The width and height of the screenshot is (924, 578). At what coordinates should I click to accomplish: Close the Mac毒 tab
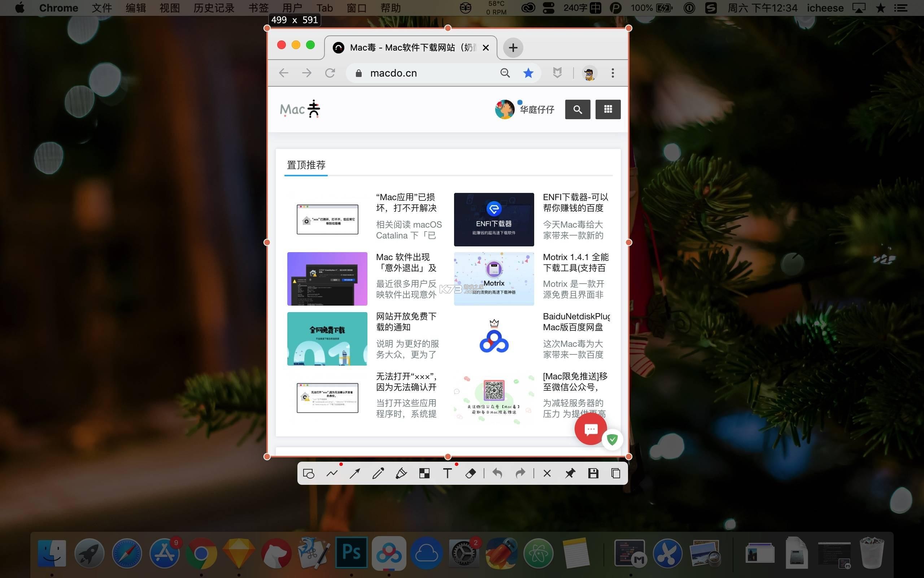486,48
